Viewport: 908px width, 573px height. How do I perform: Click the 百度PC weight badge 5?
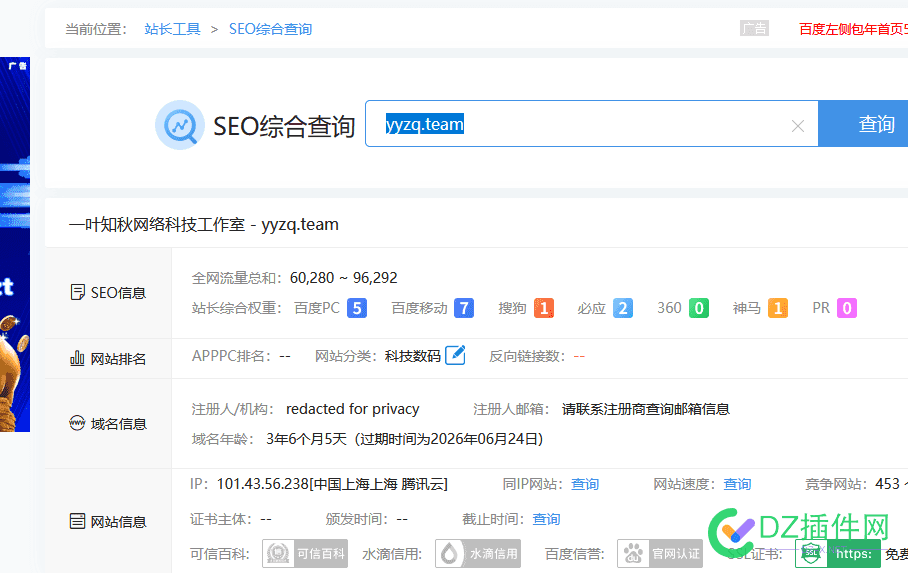[x=357, y=308]
